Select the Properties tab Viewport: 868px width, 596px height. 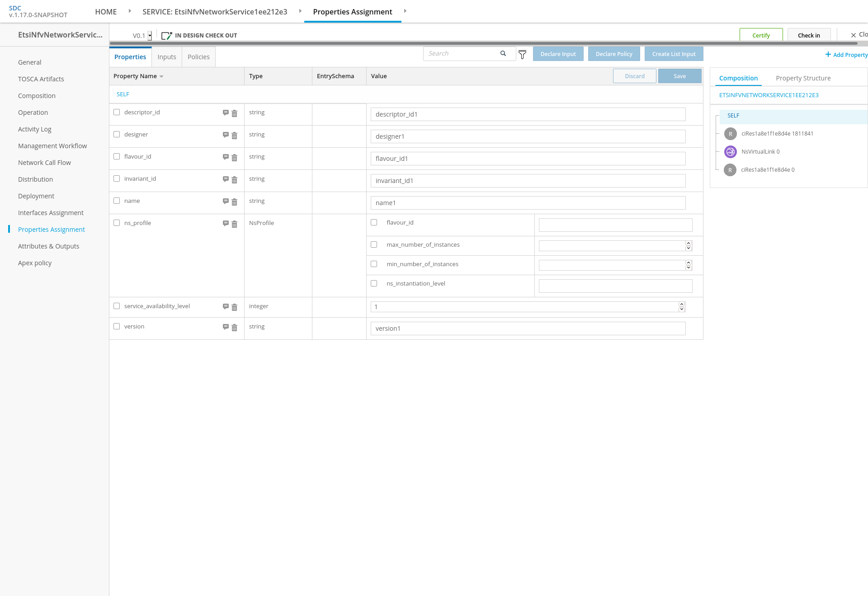pyautogui.click(x=130, y=57)
